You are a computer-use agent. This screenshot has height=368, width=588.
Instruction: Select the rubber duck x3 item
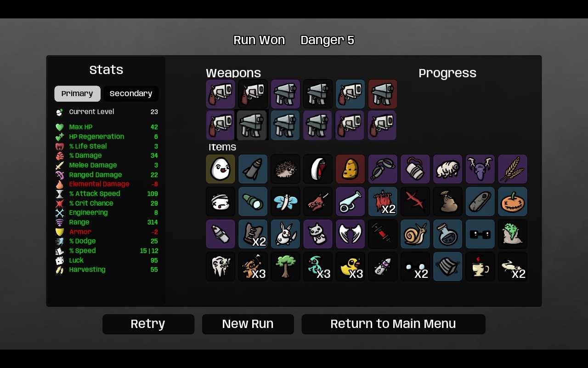(350, 266)
